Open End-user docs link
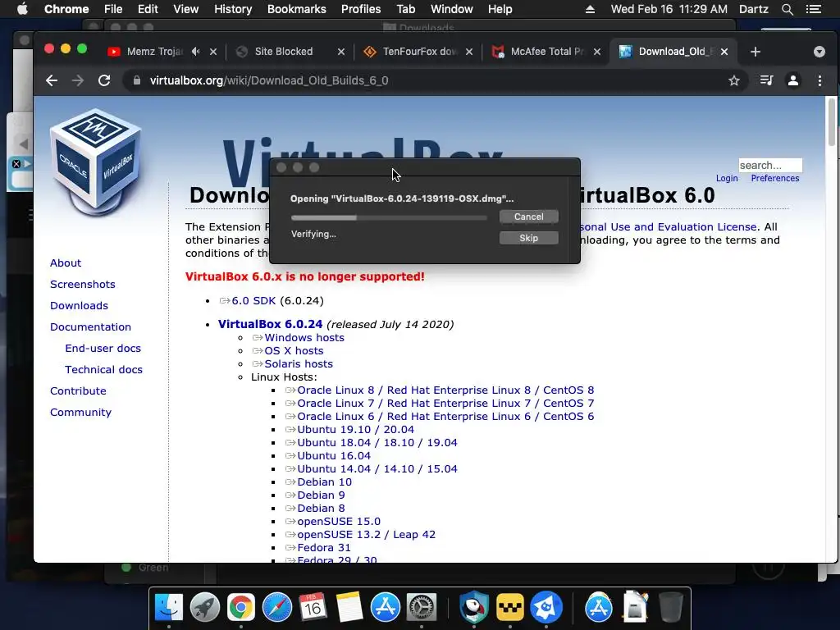The width and height of the screenshot is (840, 630). pos(103,348)
